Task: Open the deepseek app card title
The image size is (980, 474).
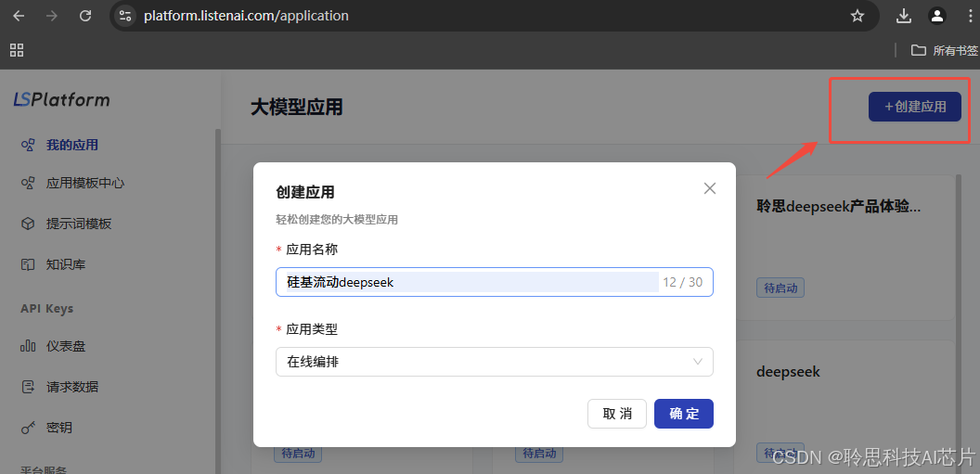Action: [788, 372]
